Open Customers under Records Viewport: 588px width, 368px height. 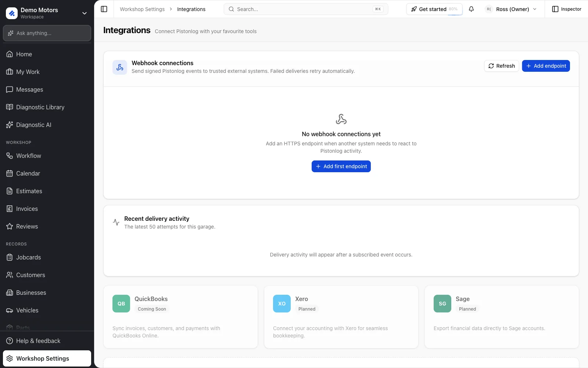47,275
